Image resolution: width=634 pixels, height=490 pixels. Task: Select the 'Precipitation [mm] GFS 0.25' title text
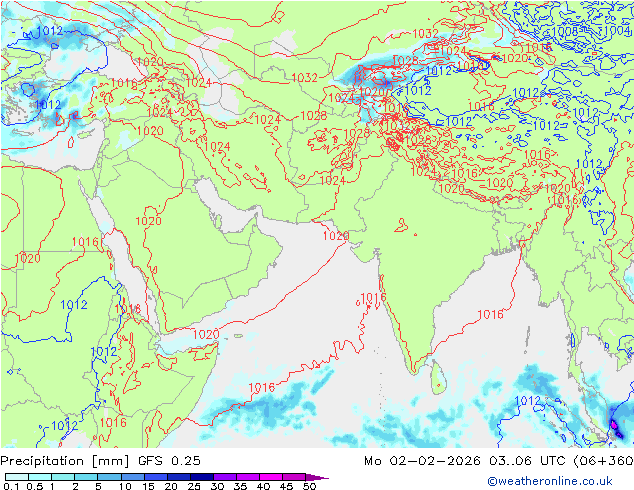(x=100, y=461)
